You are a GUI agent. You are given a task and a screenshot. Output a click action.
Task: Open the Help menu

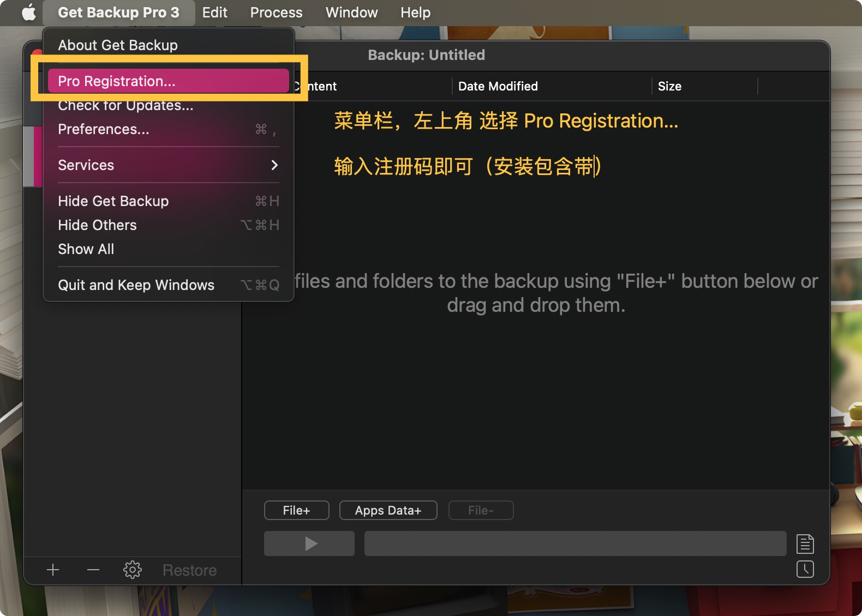pos(415,12)
